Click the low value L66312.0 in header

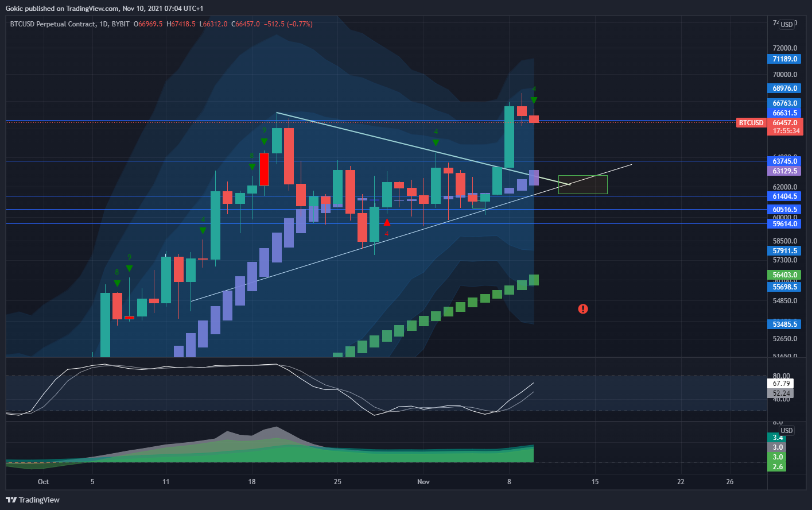pyautogui.click(x=213, y=24)
